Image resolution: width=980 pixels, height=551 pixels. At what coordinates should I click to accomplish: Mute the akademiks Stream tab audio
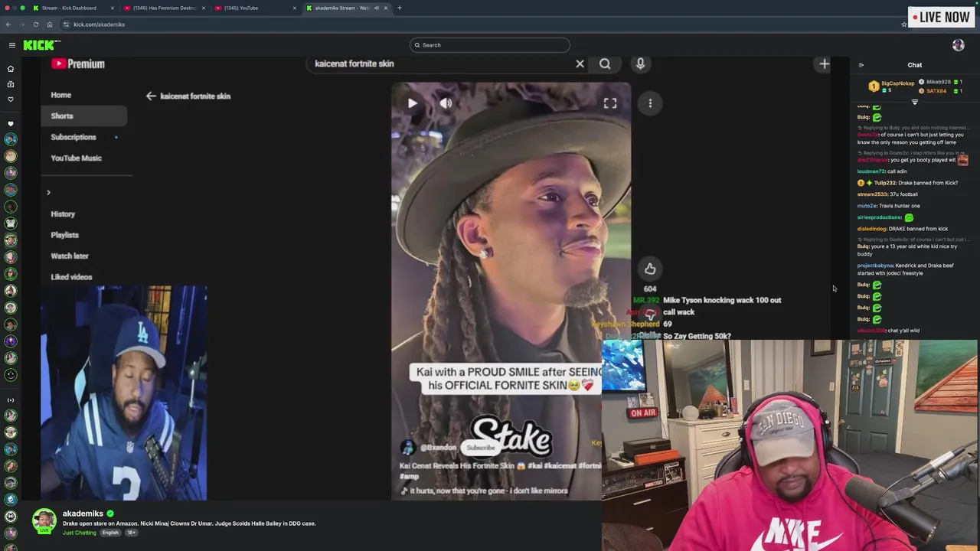tap(376, 8)
